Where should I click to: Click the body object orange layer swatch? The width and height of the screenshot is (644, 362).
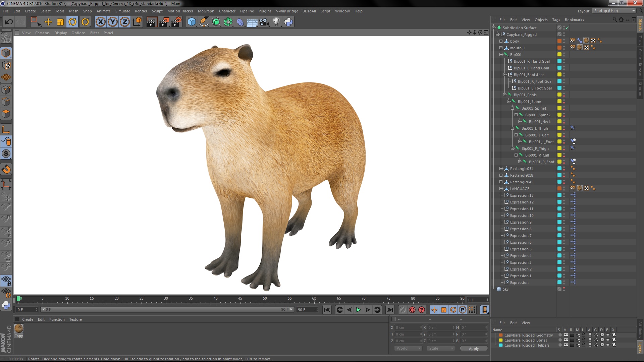pos(559,41)
